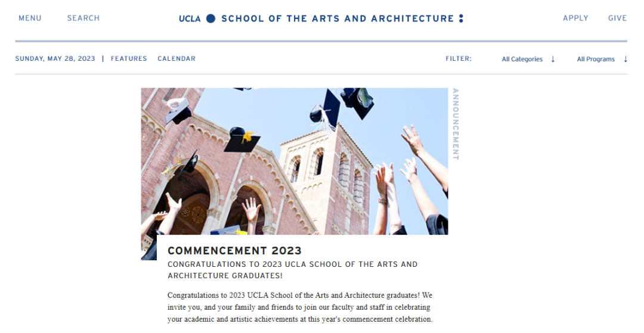Click the two-dot icon after Architecture
Screen dimensions: 644x333
461,18
